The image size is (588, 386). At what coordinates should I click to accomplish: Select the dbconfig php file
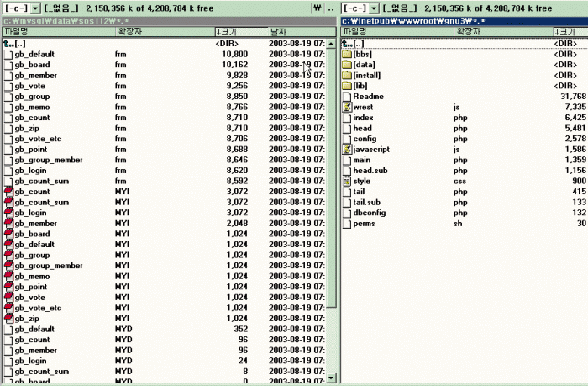pyautogui.click(x=370, y=213)
